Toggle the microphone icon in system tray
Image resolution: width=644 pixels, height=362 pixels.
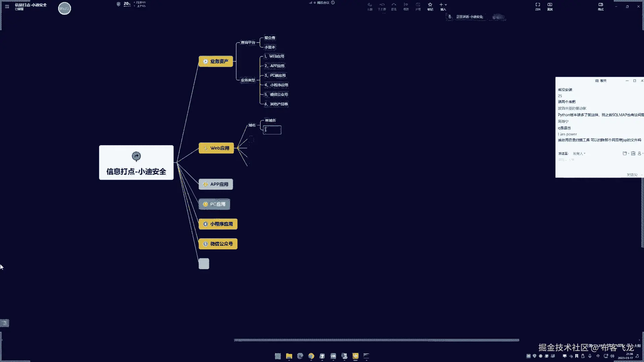tap(590, 356)
